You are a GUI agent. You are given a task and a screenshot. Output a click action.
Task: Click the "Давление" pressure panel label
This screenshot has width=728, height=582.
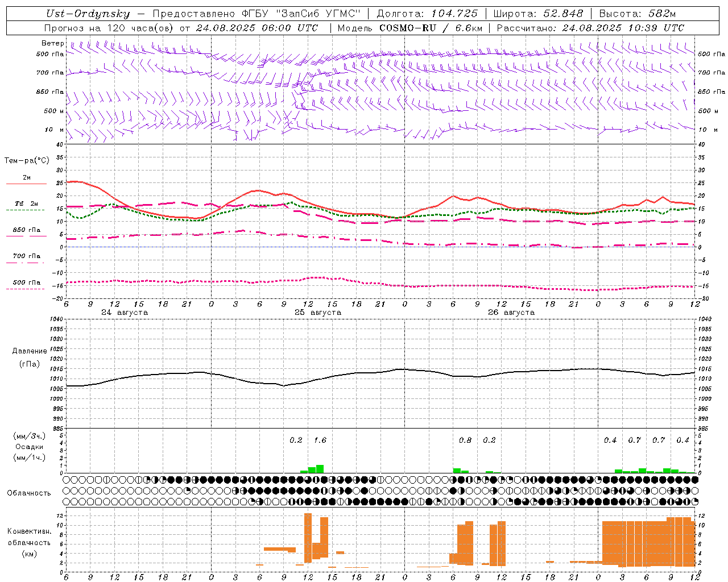coord(30,351)
